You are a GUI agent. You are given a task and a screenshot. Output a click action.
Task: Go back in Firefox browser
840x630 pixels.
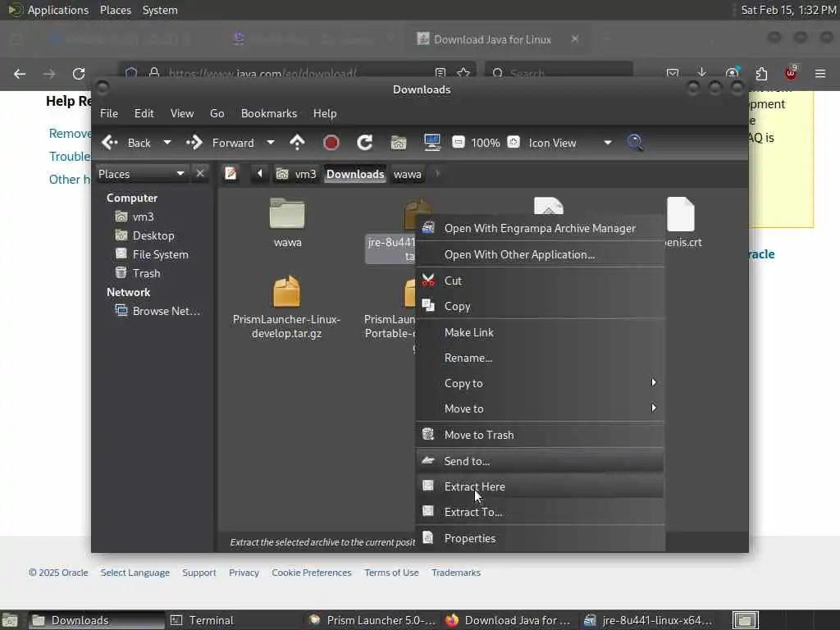pos(20,73)
